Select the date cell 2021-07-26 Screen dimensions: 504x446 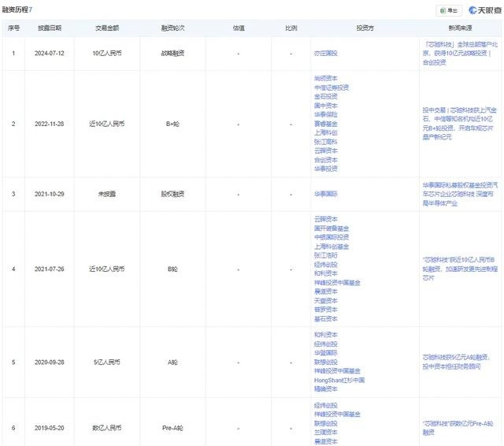[50, 269]
